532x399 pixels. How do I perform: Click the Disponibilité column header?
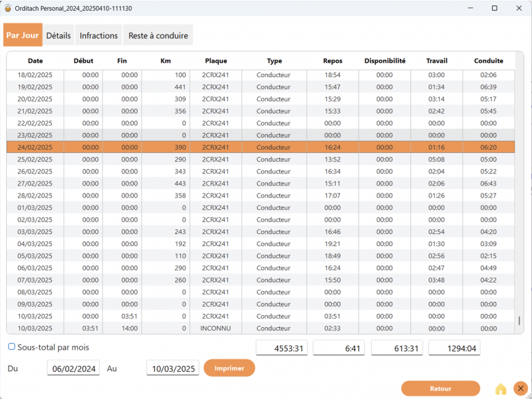click(385, 61)
